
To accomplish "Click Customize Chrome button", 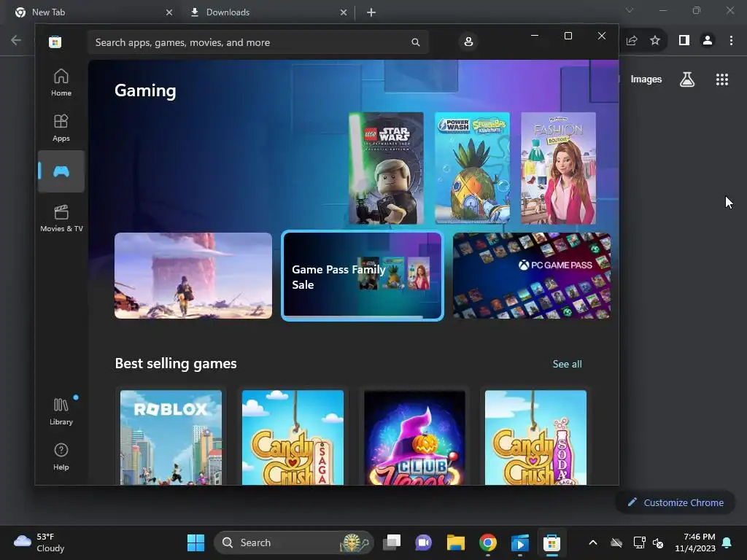I will (676, 502).
